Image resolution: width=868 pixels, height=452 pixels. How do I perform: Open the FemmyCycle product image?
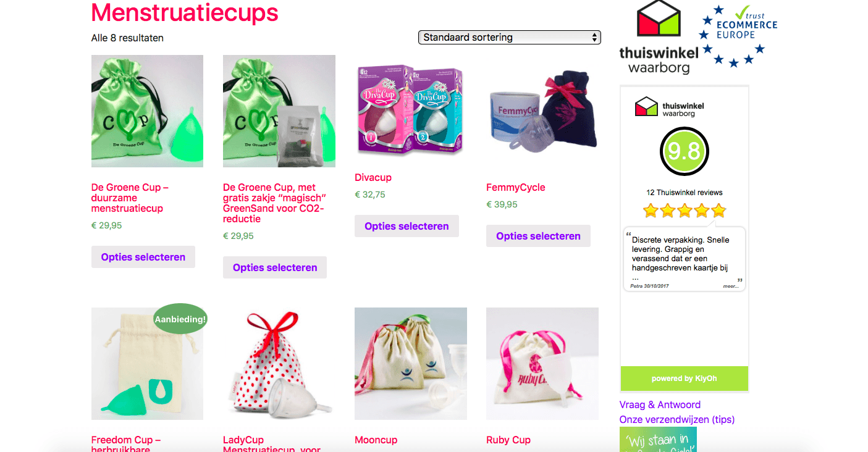542,111
